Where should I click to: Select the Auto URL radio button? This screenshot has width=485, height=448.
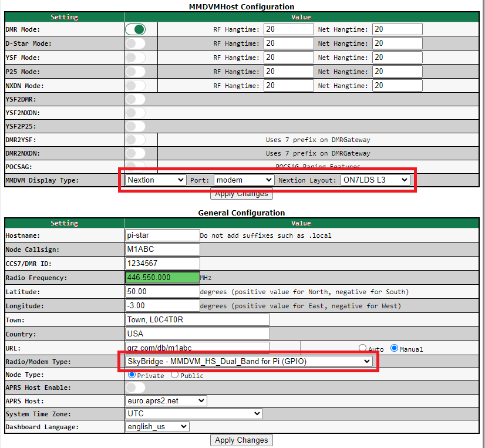click(x=362, y=348)
